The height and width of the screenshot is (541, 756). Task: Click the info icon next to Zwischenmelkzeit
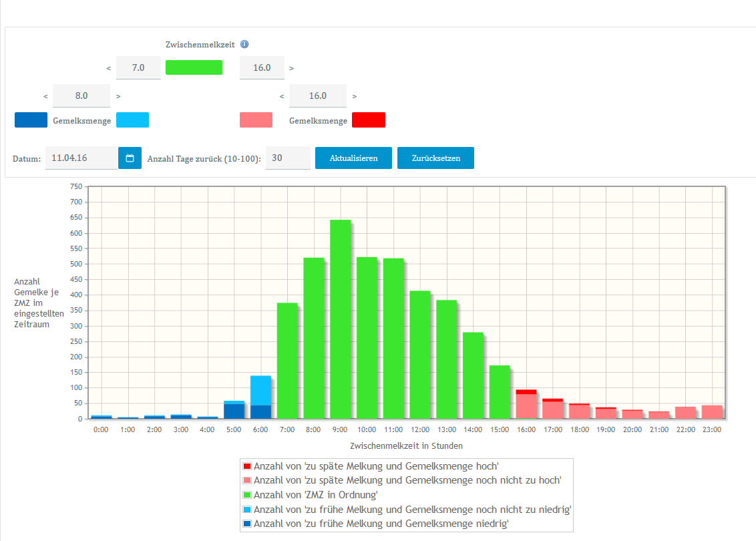tap(244, 44)
